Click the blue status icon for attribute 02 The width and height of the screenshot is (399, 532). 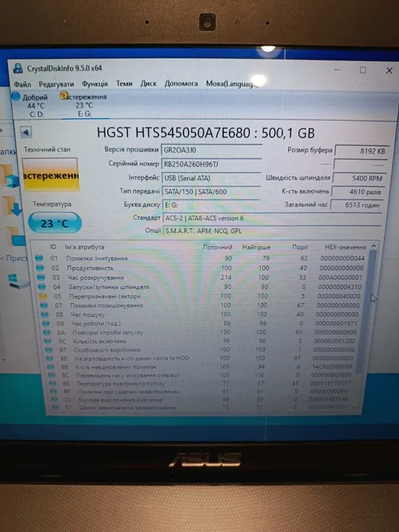[40, 267]
